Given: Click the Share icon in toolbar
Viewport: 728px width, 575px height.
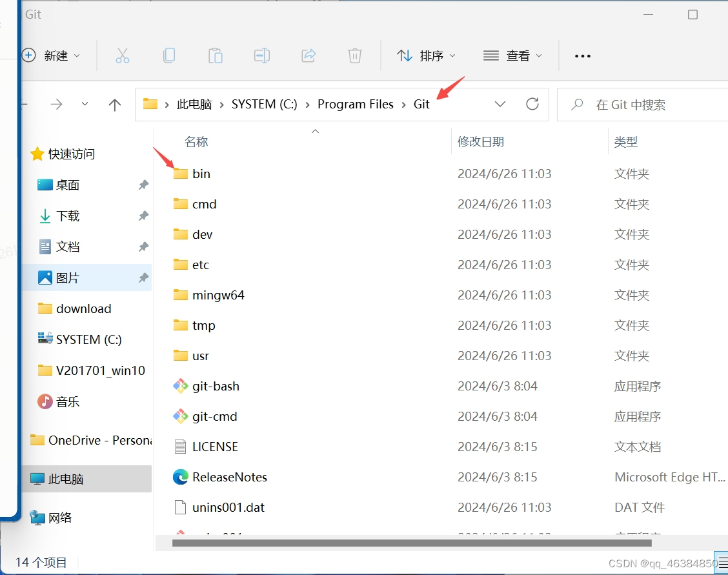Looking at the screenshot, I should [x=308, y=55].
